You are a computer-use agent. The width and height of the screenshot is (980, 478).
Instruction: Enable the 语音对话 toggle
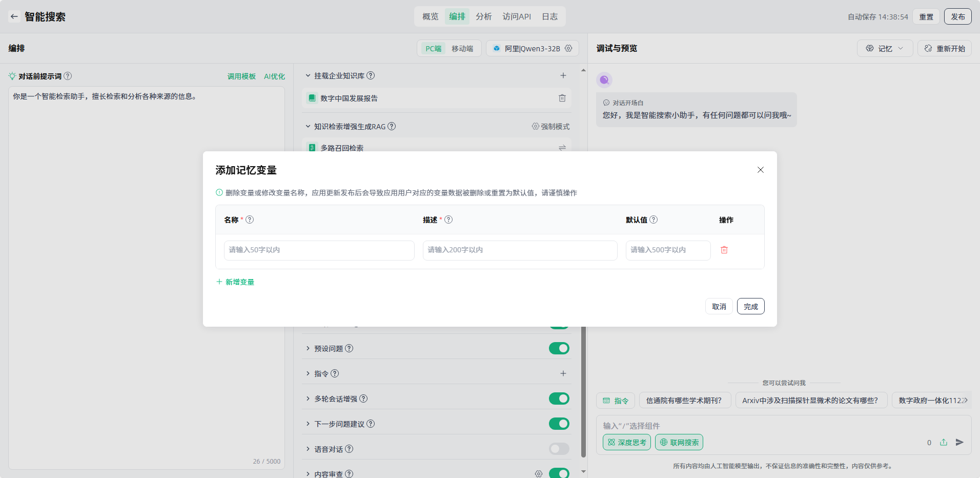click(x=559, y=449)
